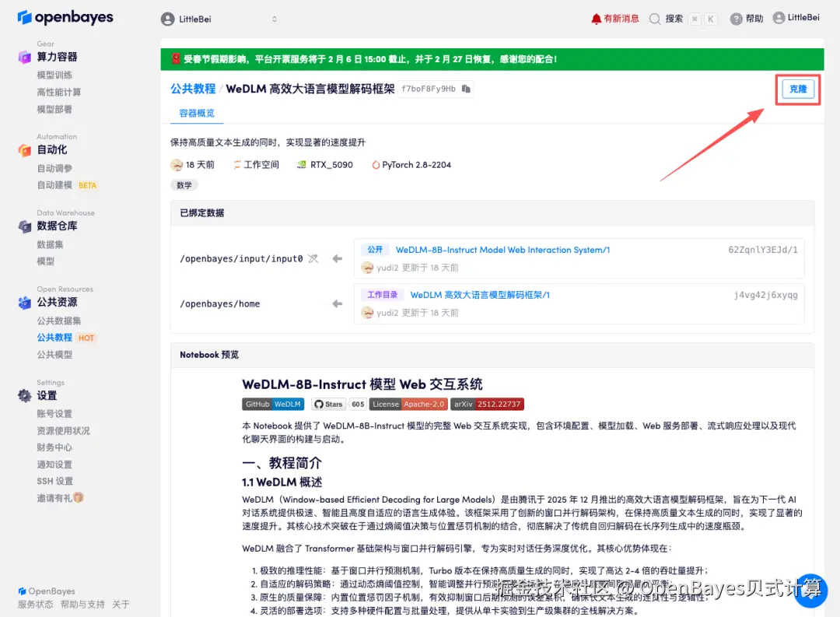Click the 公共资源 section icon
This screenshot has height=617, width=840.
[25, 303]
